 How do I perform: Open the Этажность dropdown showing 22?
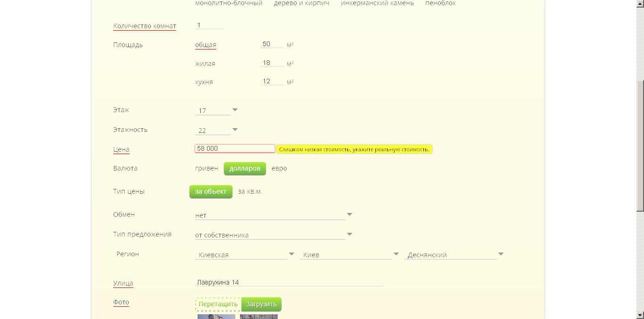tap(216, 131)
